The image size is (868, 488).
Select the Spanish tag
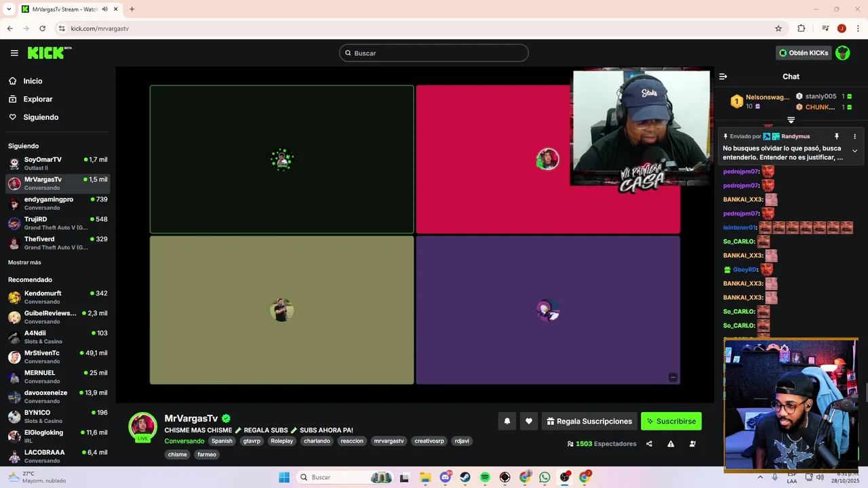click(222, 441)
